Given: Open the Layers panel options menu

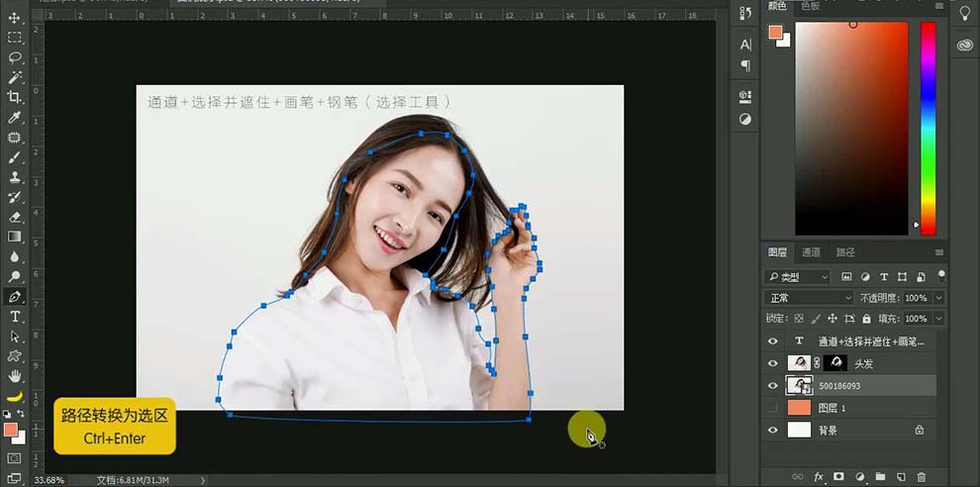Looking at the screenshot, I should coord(938,252).
